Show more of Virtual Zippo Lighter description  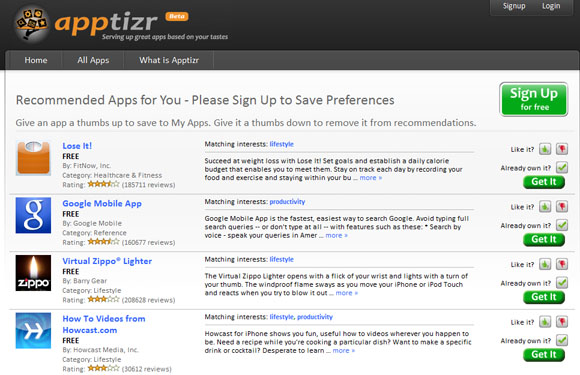click(347, 293)
